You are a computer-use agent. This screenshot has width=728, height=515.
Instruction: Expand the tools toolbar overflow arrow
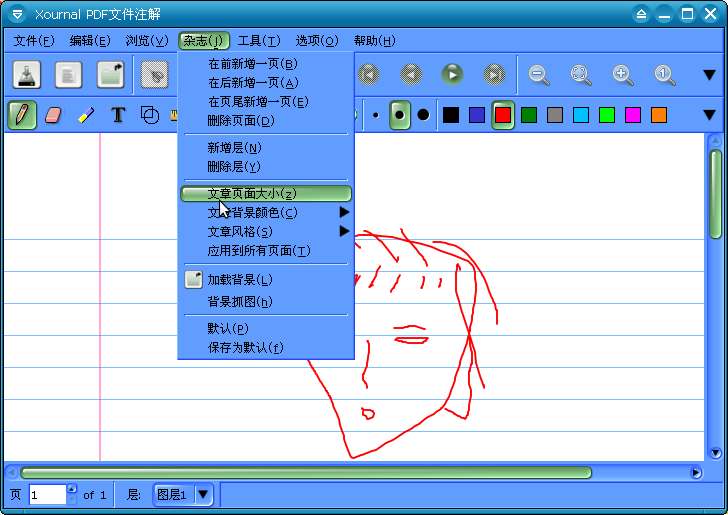[x=709, y=115]
